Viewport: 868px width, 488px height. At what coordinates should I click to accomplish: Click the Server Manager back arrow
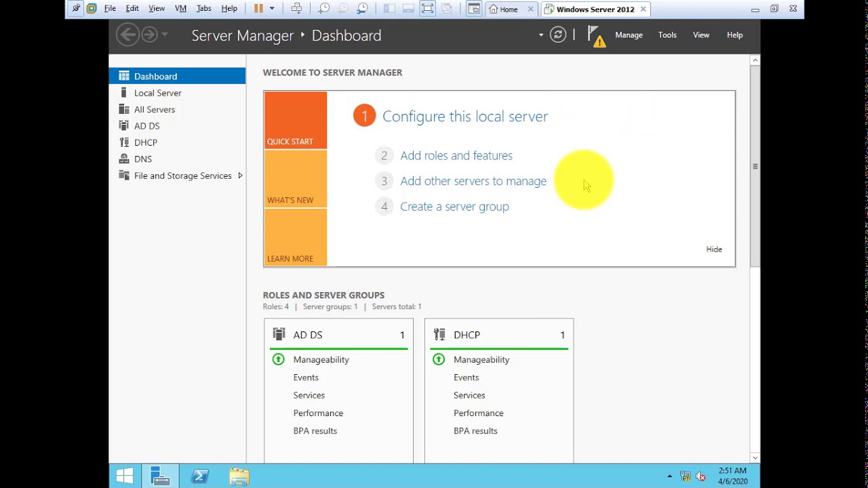pos(127,35)
